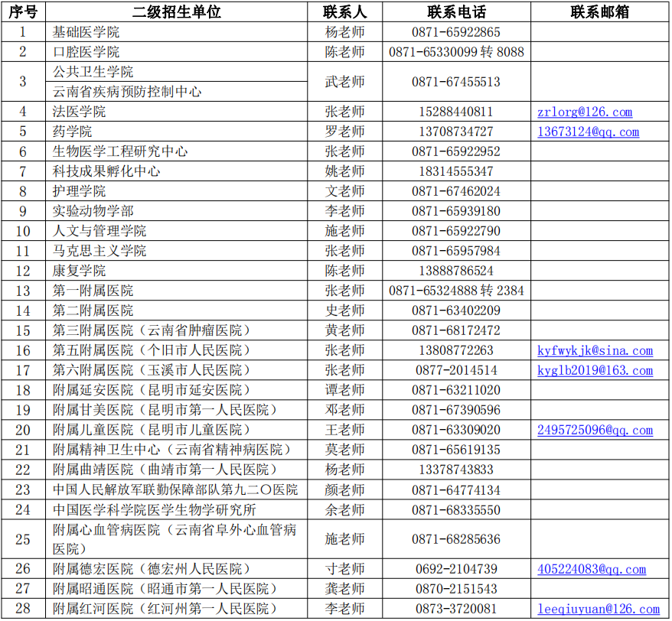Image resolution: width=672 pixels, height=621 pixels.
Task: Click email link 405224083@qq.com
Action: point(591,569)
